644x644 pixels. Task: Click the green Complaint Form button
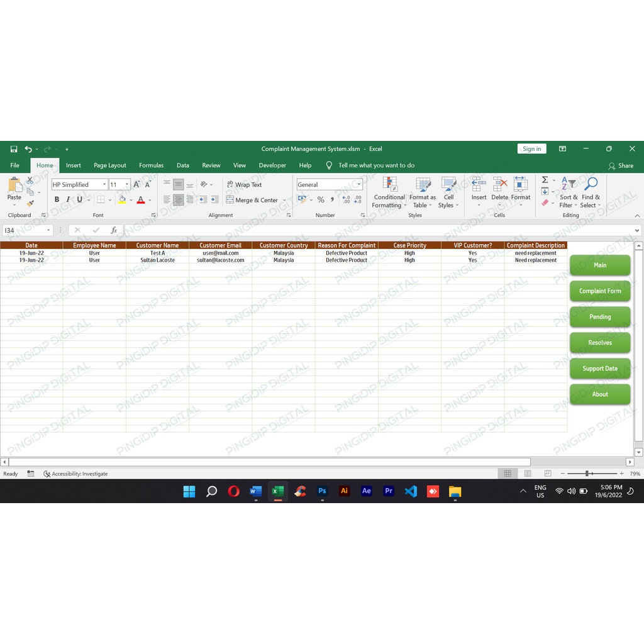click(600, 291)
